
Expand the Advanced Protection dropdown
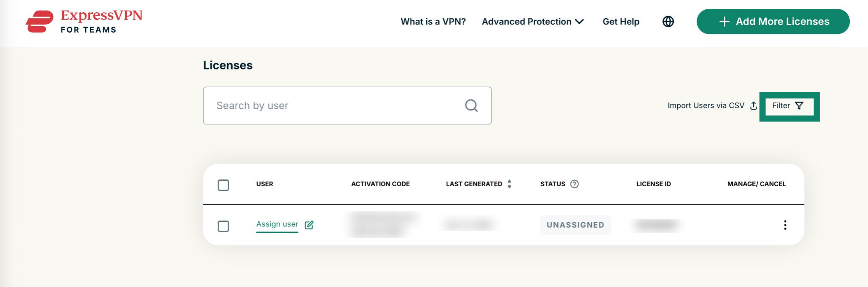tap(533, 22)
